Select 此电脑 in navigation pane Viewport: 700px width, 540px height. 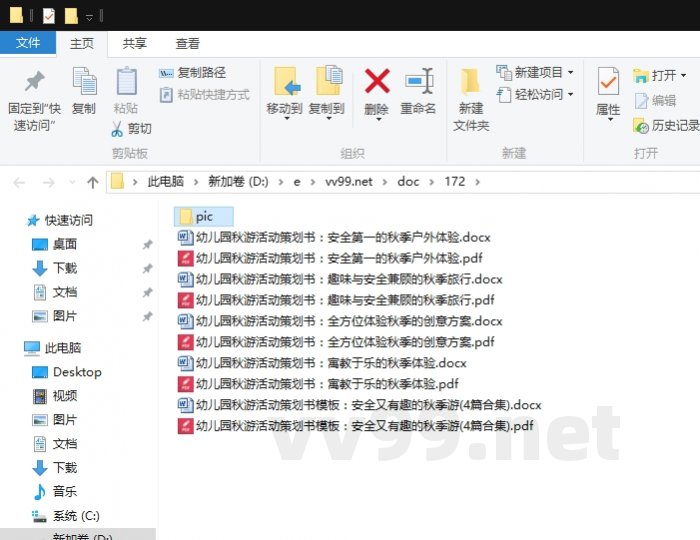53,348
